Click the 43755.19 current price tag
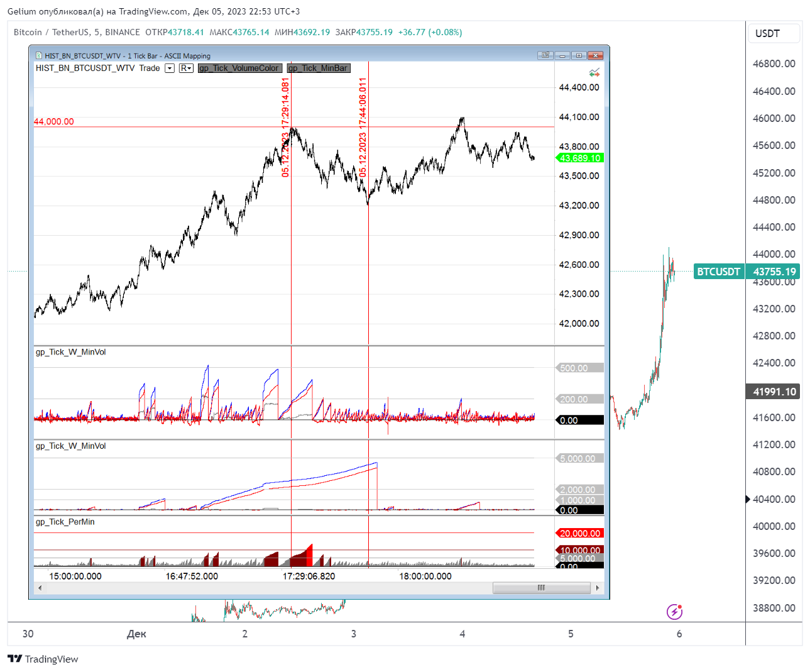This screenshot has height=672, width=810. [774, 272]
